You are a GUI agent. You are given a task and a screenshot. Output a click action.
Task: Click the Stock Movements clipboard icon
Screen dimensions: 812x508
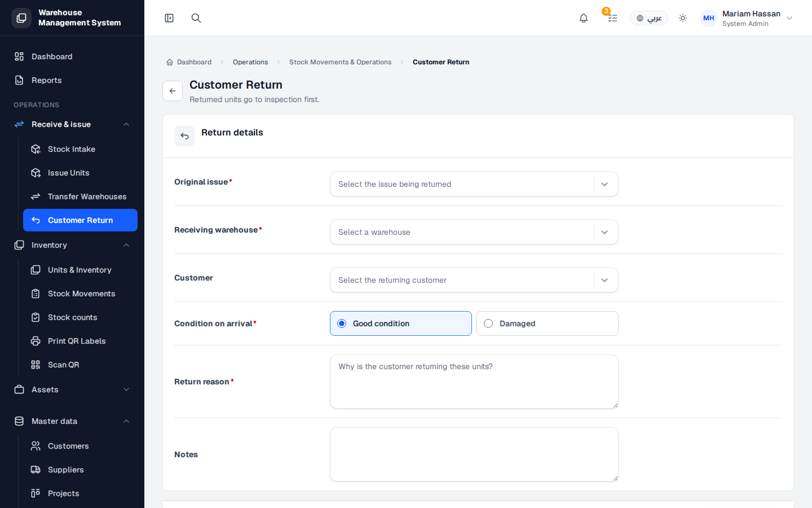[36, 294]
